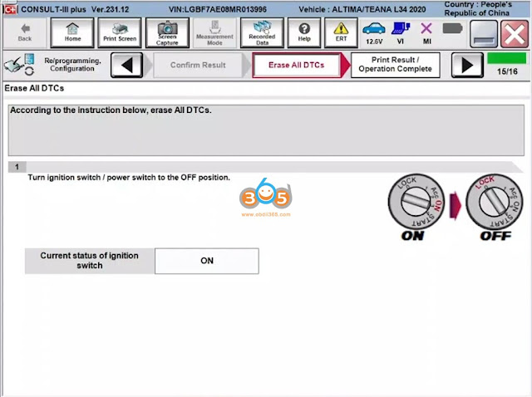The height and width of the screenshot is (397, 532).
Task: Select the Erase All DTCs step
Action: tap(297, 65)
